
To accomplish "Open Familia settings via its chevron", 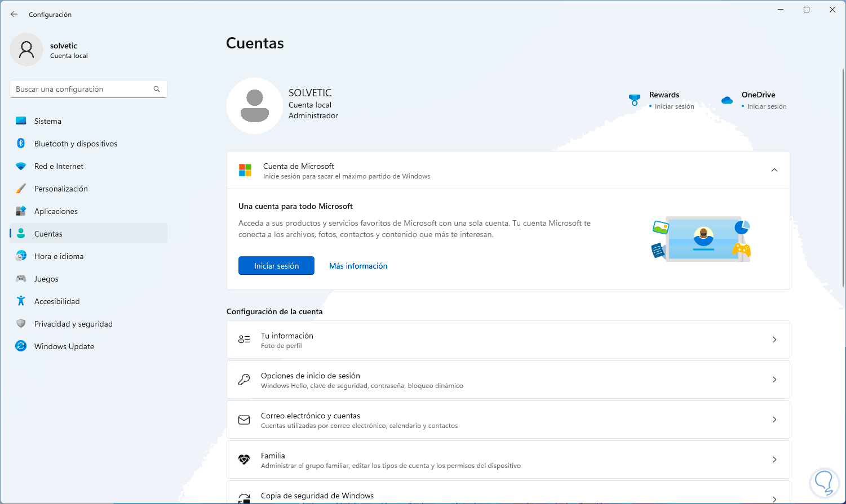I will tap(774, 460).
